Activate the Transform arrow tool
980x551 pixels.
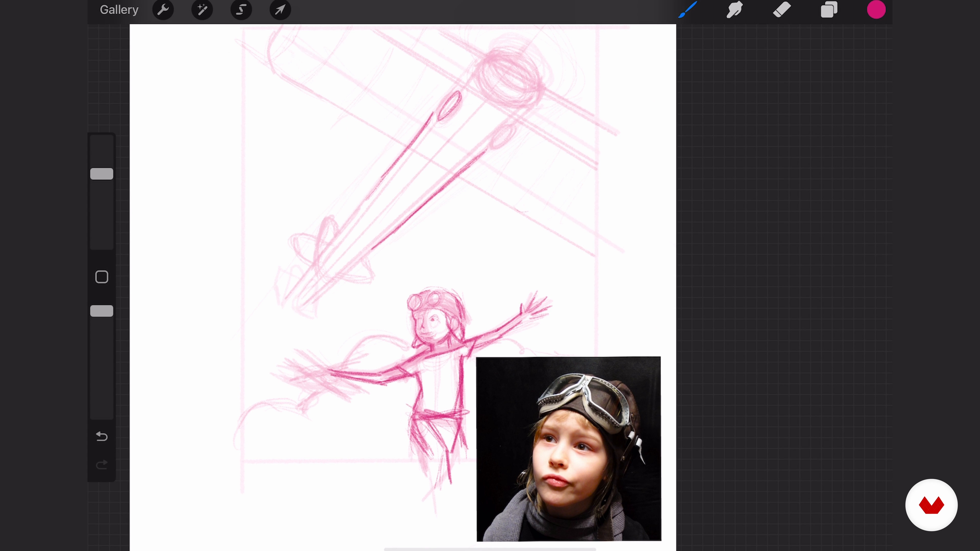click(x=280, y=10)
